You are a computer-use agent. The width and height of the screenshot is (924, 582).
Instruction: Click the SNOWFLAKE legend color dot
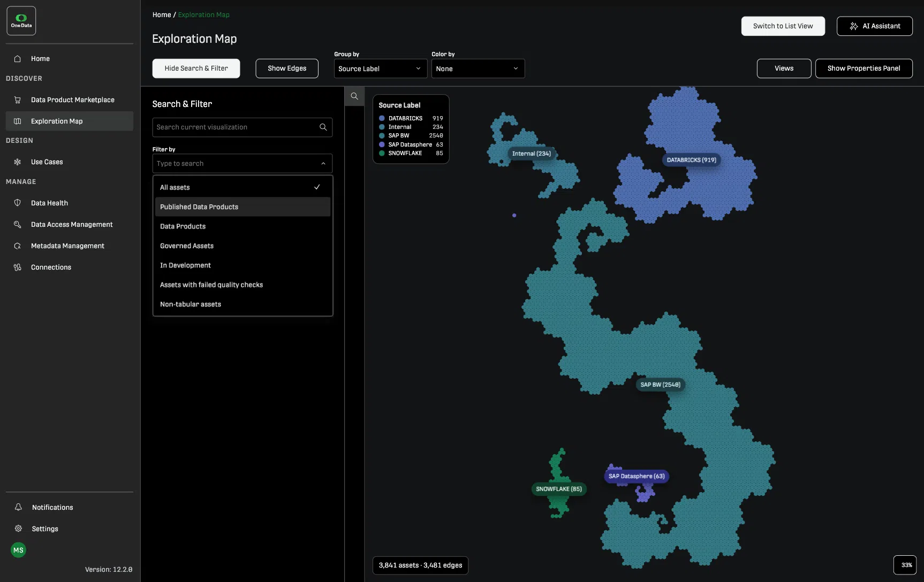382,154
